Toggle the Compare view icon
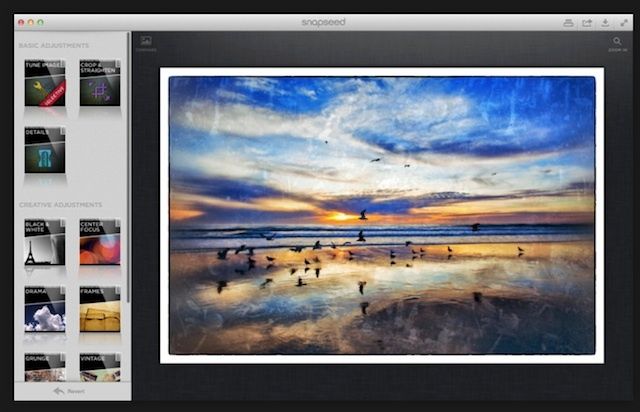Viewport: 640px width, 412px height. point(146,42)
